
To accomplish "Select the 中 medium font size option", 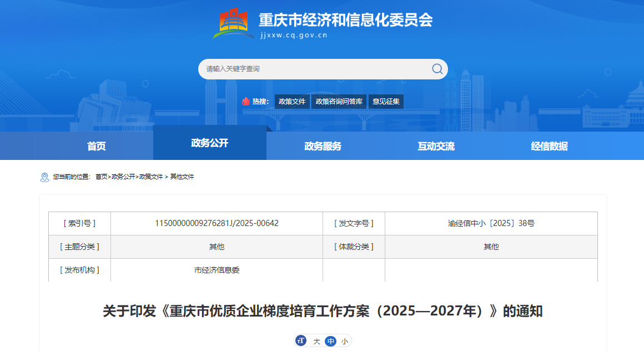I will tap(331, 342).
